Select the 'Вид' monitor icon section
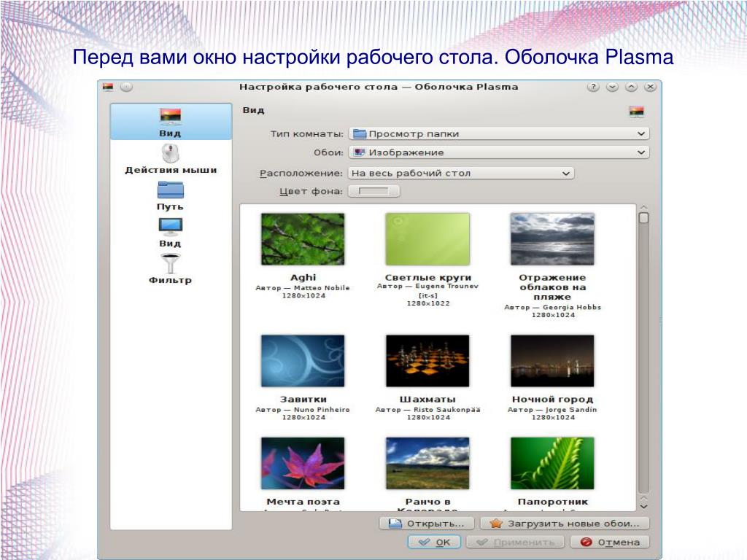 coord(171,233)
